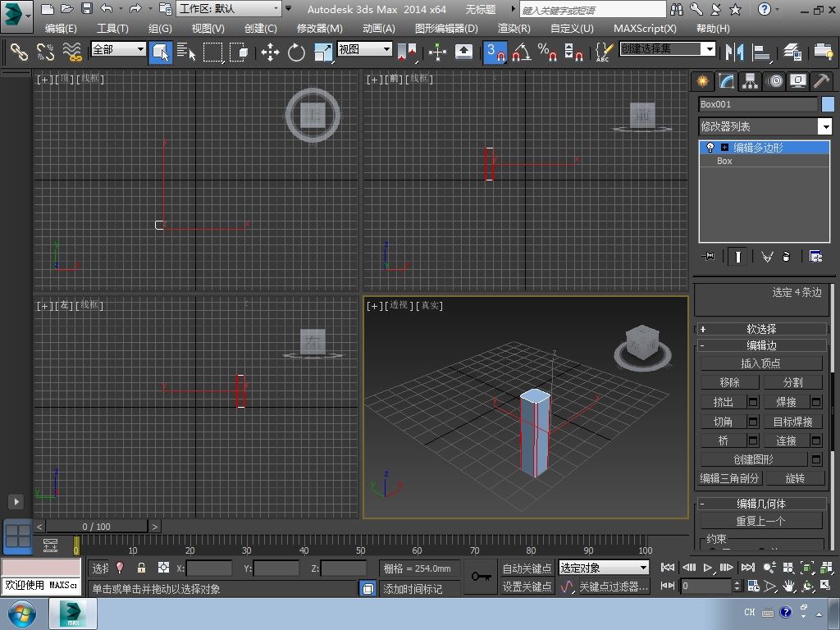This screenshot has width=840, height=630.
Task: Click the Select Object arrow tool
Action: (161, 52)
